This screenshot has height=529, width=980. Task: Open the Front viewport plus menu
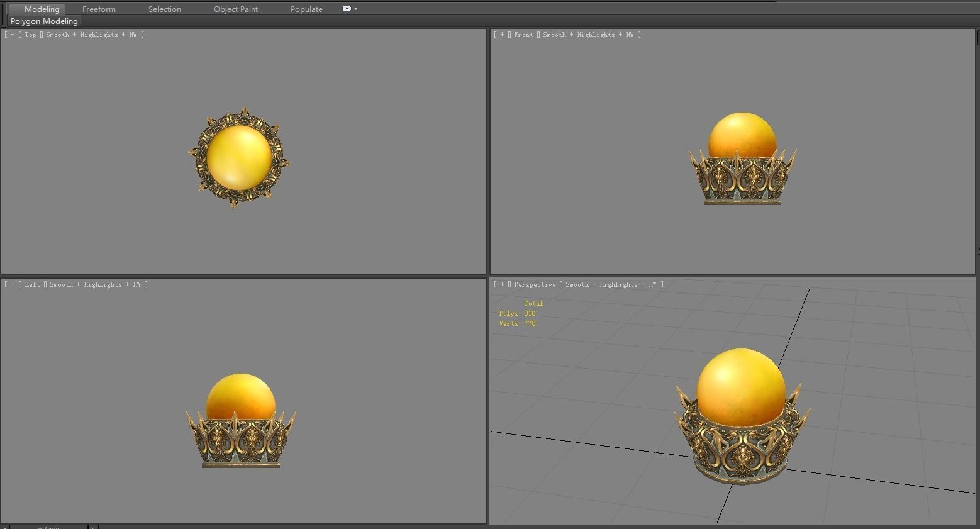(502, 35)
